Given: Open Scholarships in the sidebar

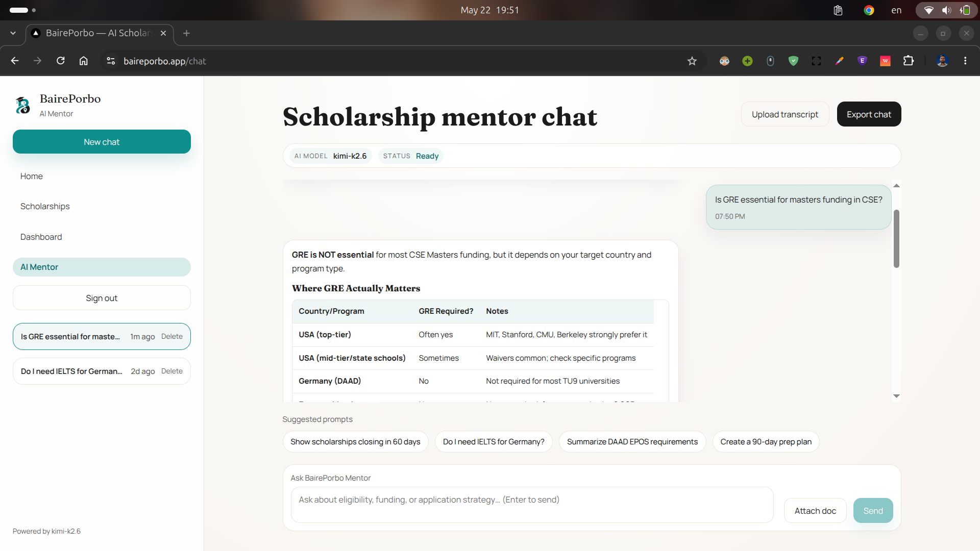Looking at the screenshot, I should [45, 206].
